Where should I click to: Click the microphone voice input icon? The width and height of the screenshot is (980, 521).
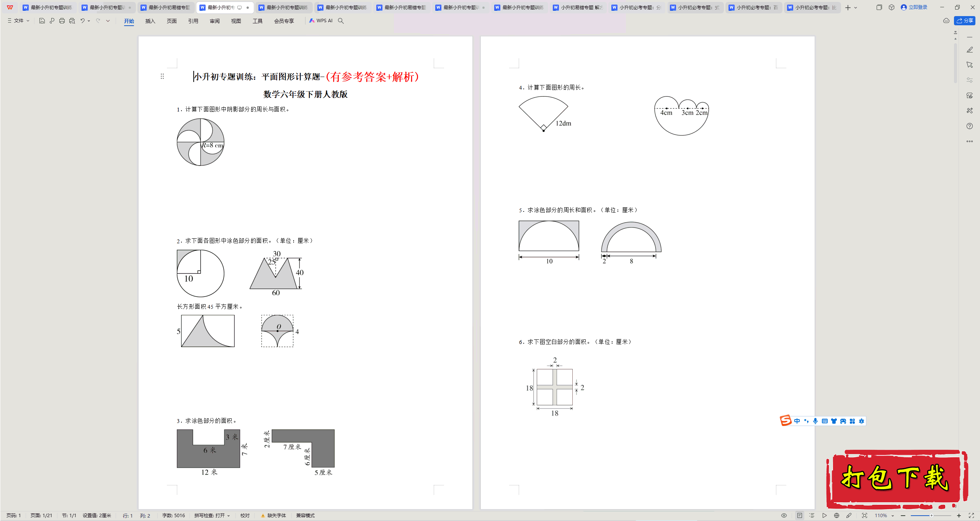coord(815,421)
